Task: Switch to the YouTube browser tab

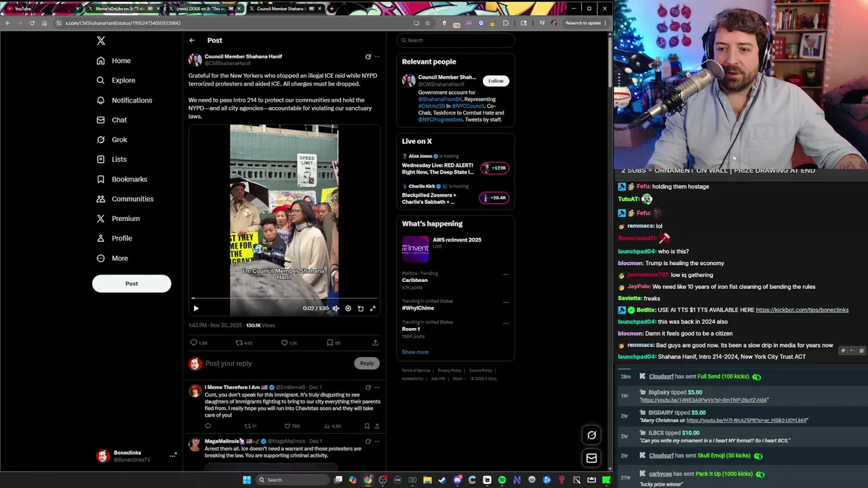Action: pos(42,9)
